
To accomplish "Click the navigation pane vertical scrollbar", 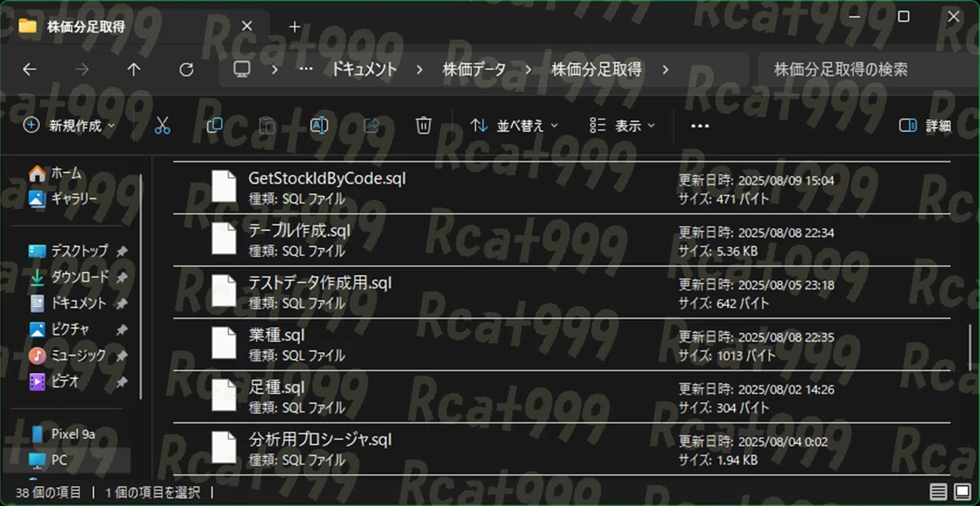I will coord(140,286).
